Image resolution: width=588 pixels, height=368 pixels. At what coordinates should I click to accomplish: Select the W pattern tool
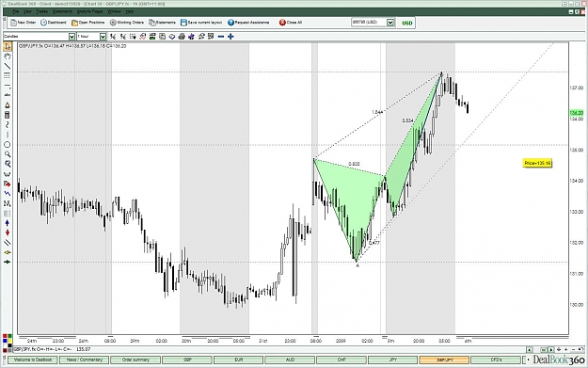[8, 174]
